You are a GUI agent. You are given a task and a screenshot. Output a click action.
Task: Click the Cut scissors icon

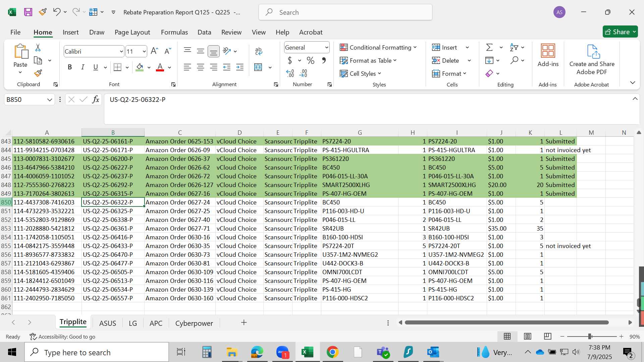(x=38, y=48)
